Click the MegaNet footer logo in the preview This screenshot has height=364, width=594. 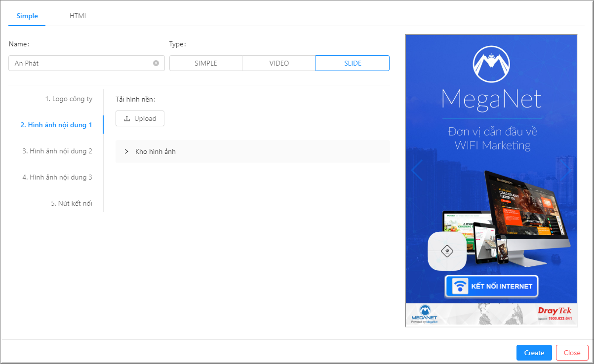(x=424, y=315)
